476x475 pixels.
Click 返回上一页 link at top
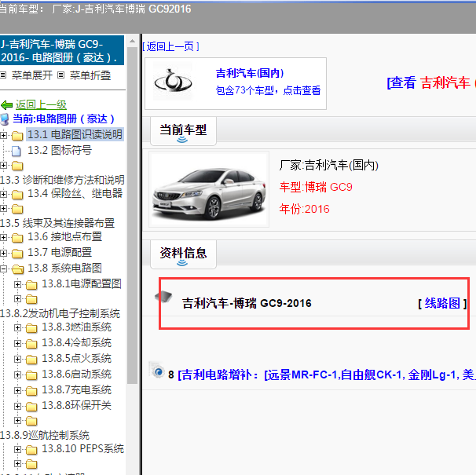[170, 46]
